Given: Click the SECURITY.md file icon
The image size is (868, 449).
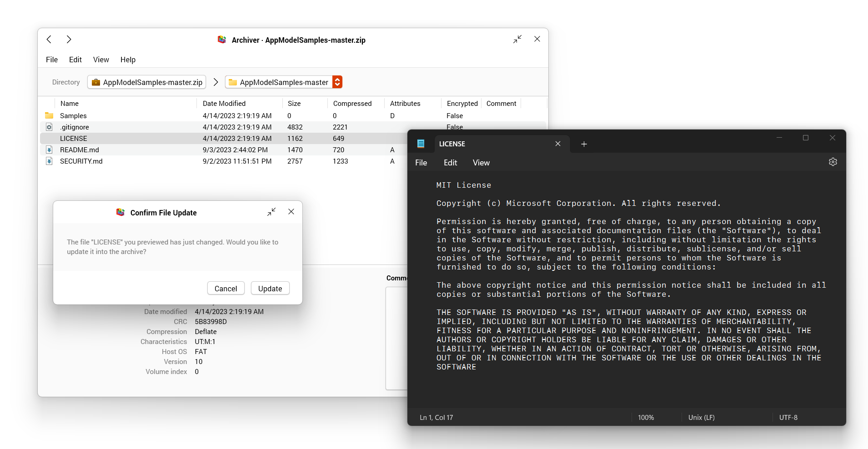Looking at the screenshot, I should 49,161.
